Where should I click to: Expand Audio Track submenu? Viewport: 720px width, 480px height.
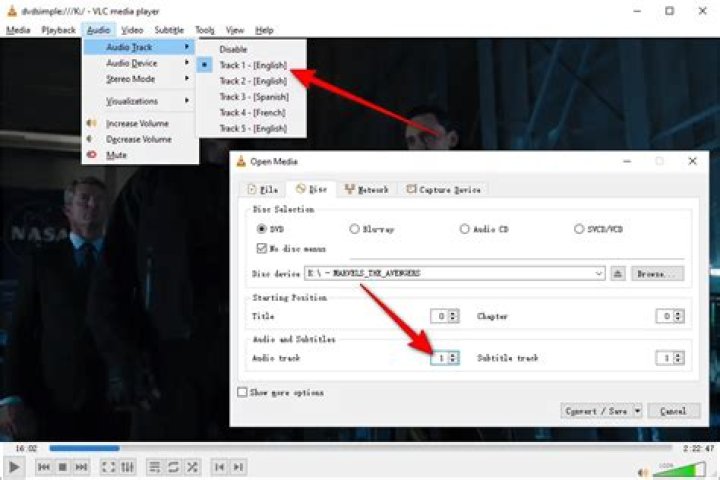[139, 47]
